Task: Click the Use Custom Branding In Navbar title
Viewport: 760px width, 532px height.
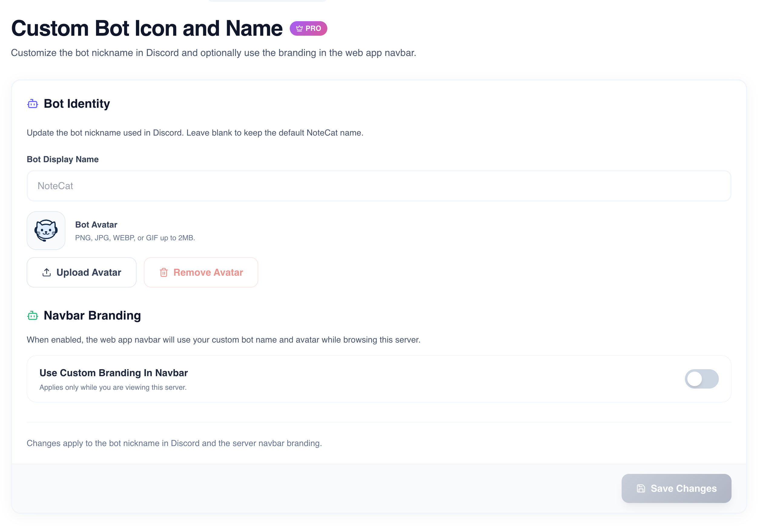Action: pyautogui.click(x=114, y=373)
